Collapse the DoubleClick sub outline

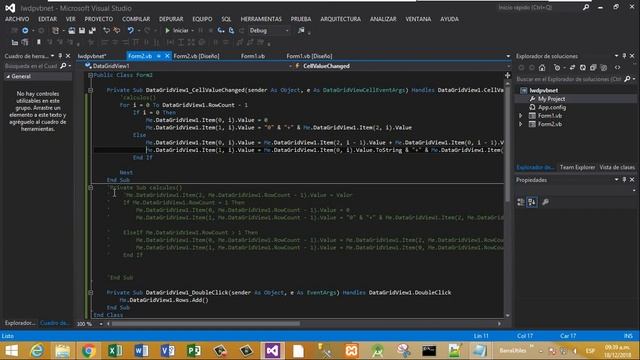[91, 292]
